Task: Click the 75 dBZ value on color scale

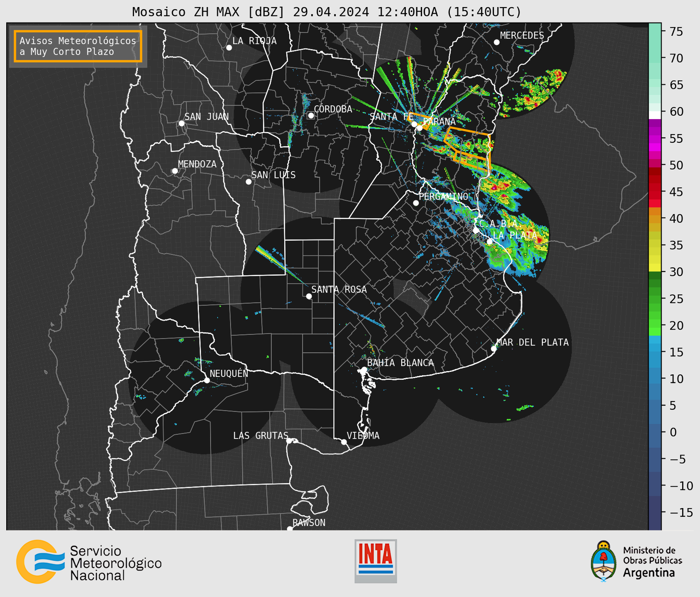Action: click(676, 32)
